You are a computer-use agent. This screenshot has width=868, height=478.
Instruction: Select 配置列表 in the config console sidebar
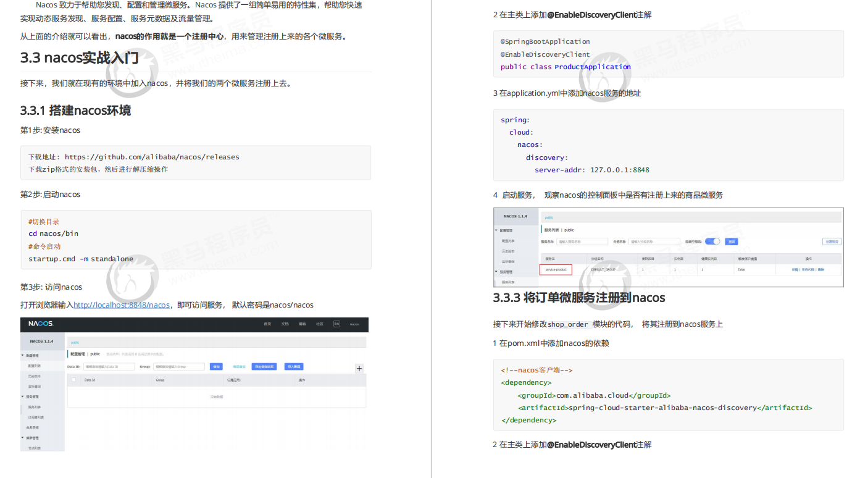pos(35,366)
